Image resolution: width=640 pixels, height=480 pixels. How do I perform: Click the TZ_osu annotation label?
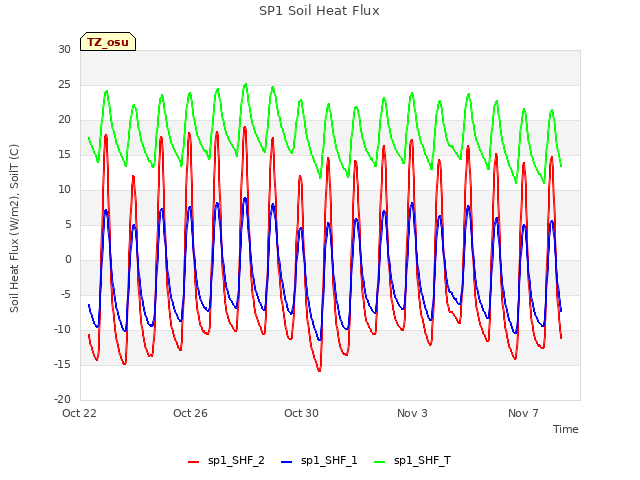[108, 42]
